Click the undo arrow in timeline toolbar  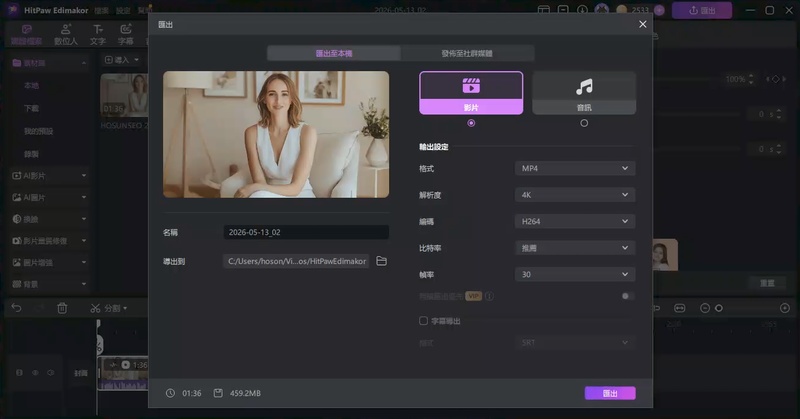click(x=16, y=308)
